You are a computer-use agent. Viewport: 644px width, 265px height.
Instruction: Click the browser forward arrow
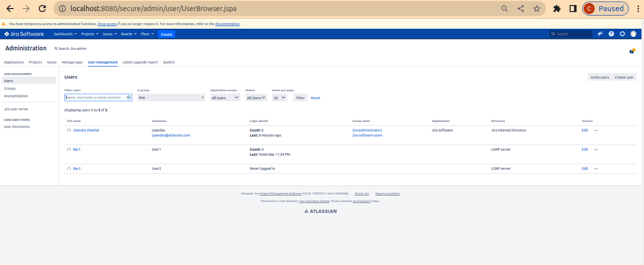[26, 9]
